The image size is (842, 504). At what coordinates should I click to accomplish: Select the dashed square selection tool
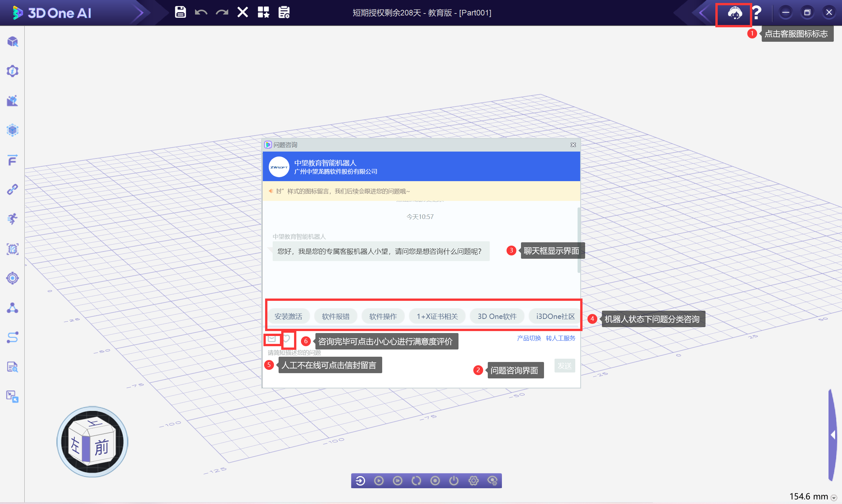[x=12, y=249]
